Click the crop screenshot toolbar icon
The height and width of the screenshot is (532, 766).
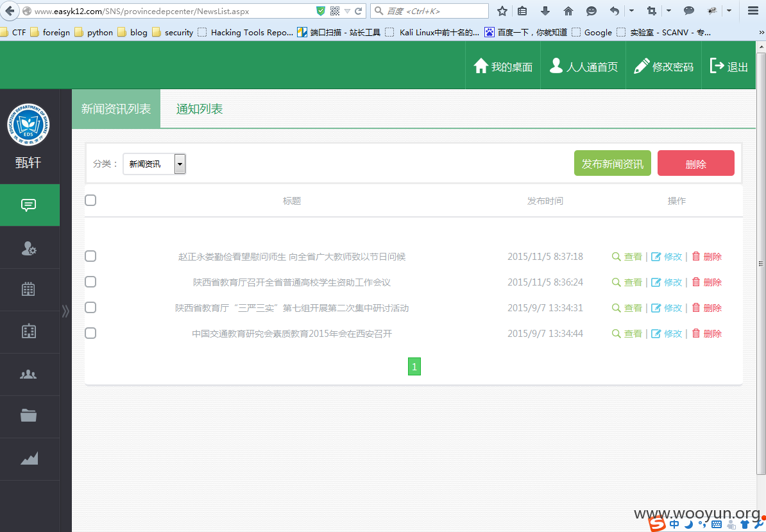point(651,11)
